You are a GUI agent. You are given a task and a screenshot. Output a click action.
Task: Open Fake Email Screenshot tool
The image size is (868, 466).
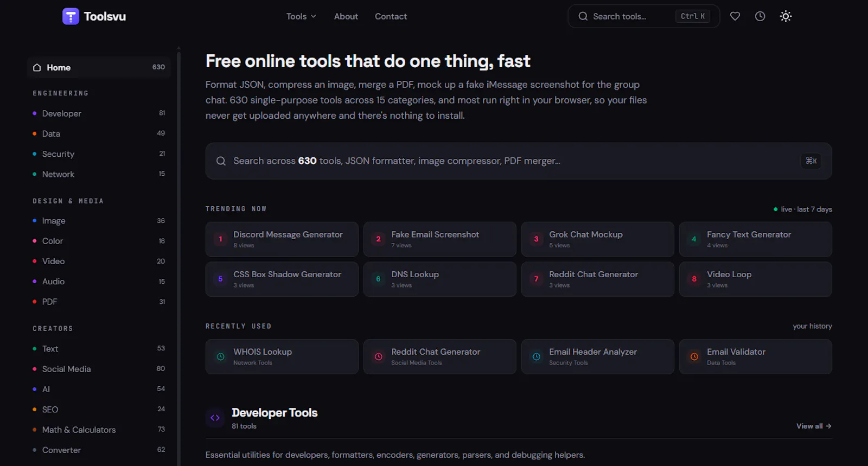[x=440, y=239]
